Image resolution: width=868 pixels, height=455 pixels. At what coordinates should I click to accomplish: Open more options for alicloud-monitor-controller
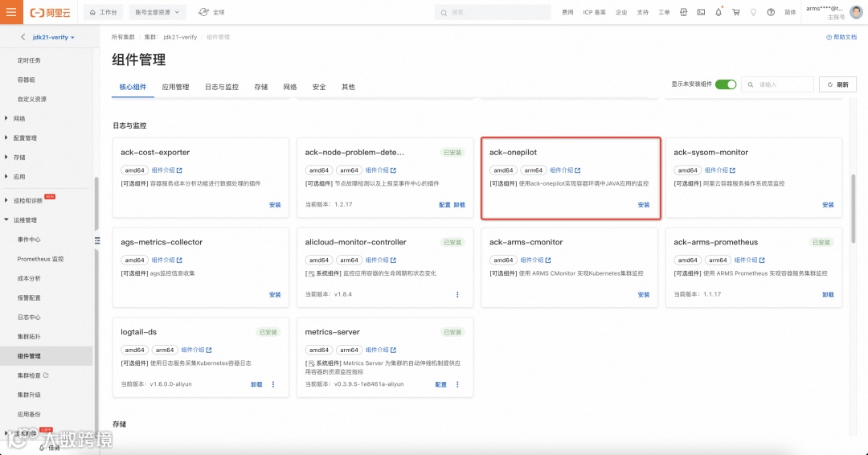(457, 294)
